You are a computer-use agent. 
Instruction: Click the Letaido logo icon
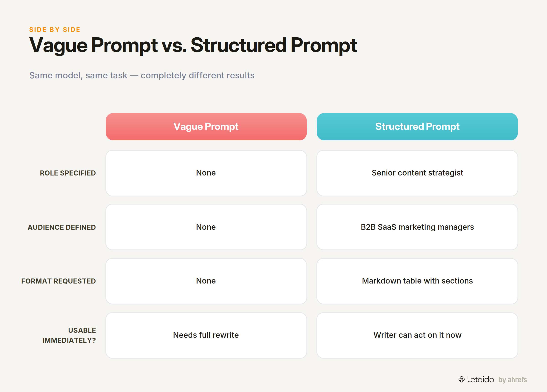tap(461, 379)
